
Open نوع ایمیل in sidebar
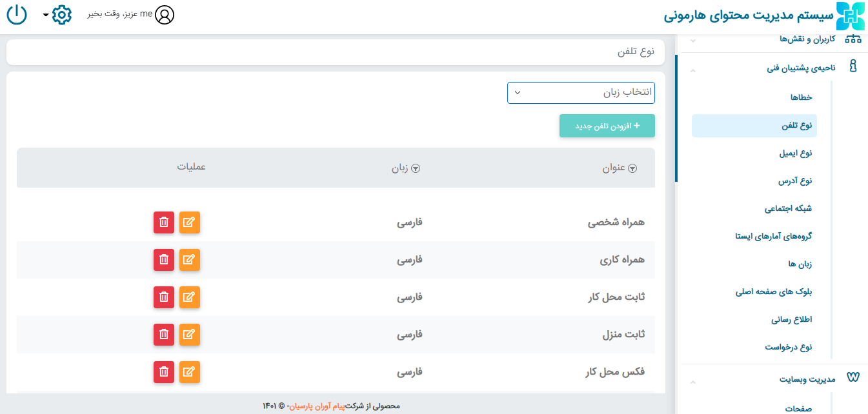[795, 153]
